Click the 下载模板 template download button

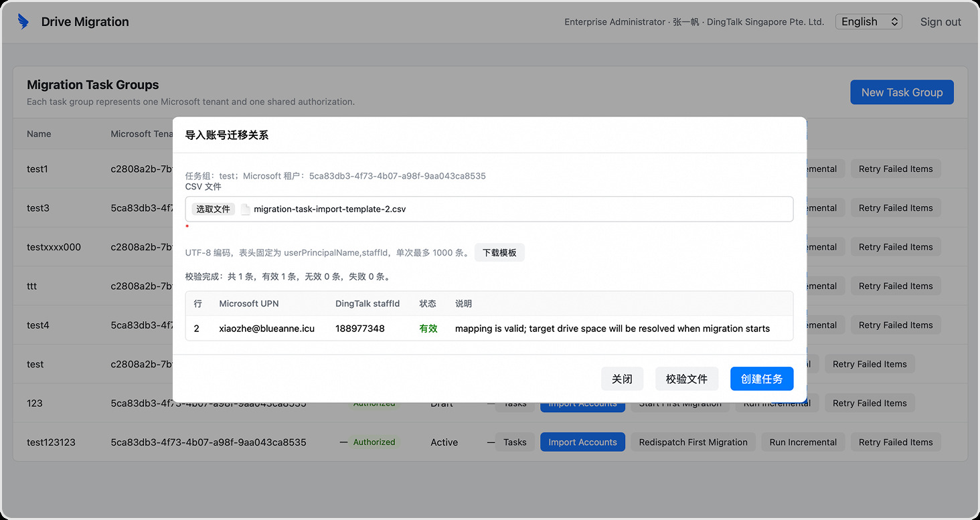click(x=499, y=253)
